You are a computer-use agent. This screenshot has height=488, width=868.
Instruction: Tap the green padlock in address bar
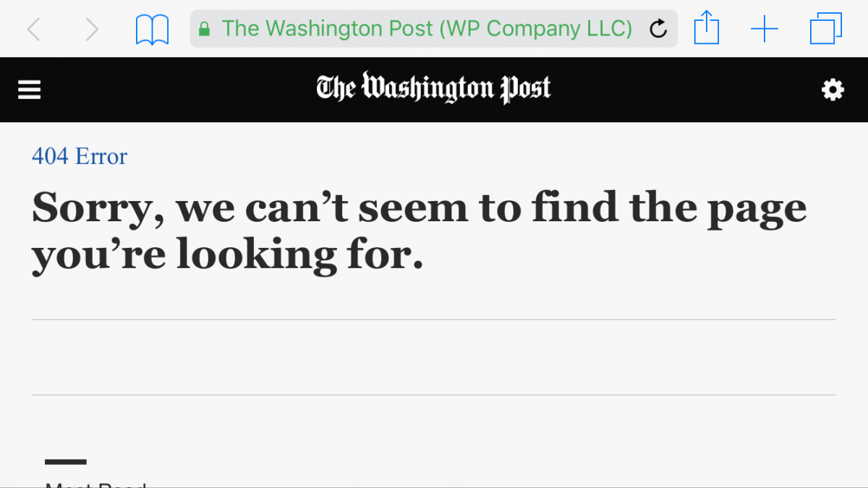coord(204,29)
